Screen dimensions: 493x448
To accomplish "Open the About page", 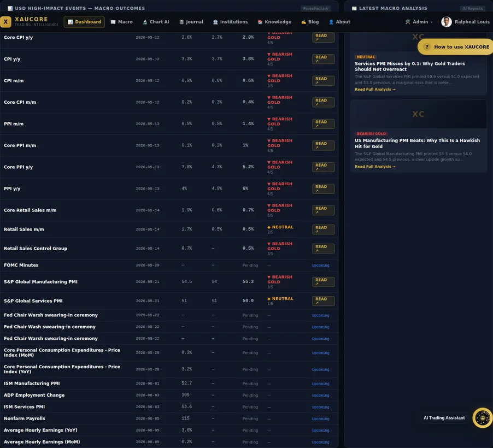I will click(x=339, y=22).
